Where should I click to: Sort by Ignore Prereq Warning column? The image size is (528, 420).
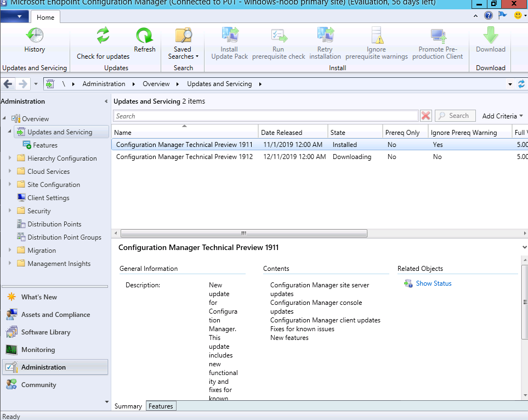(470, 132)
